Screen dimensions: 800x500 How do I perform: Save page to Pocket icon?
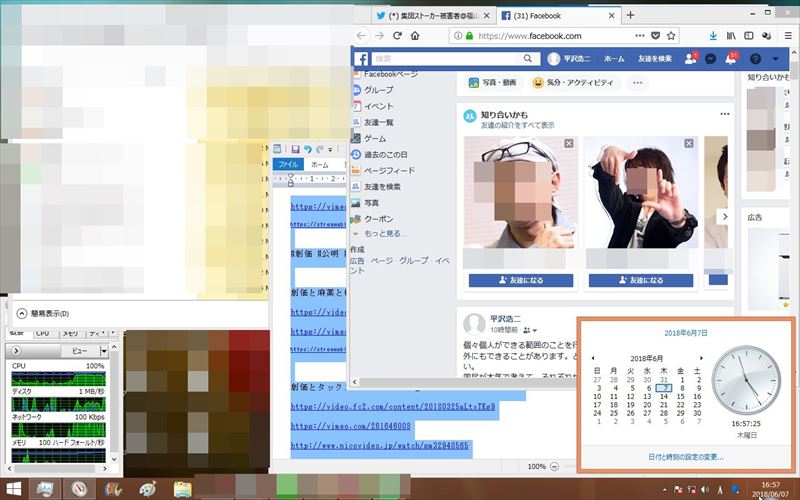[656, 36]
